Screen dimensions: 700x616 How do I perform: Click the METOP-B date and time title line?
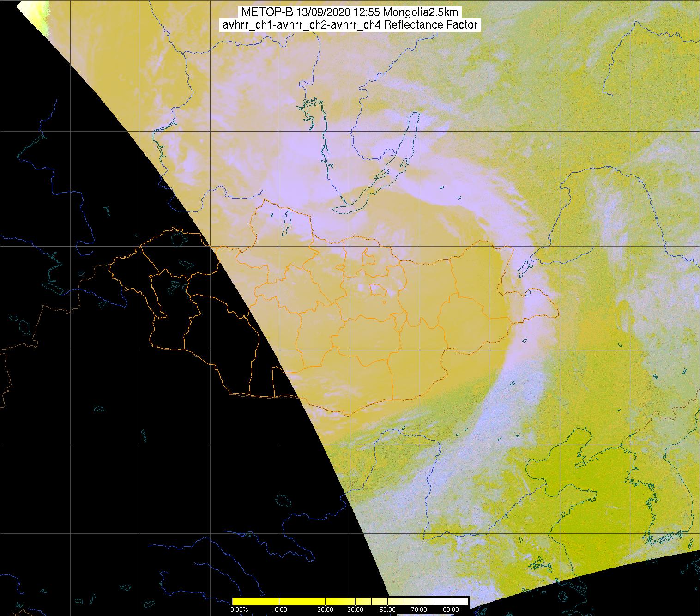click(x=350, y=12)
